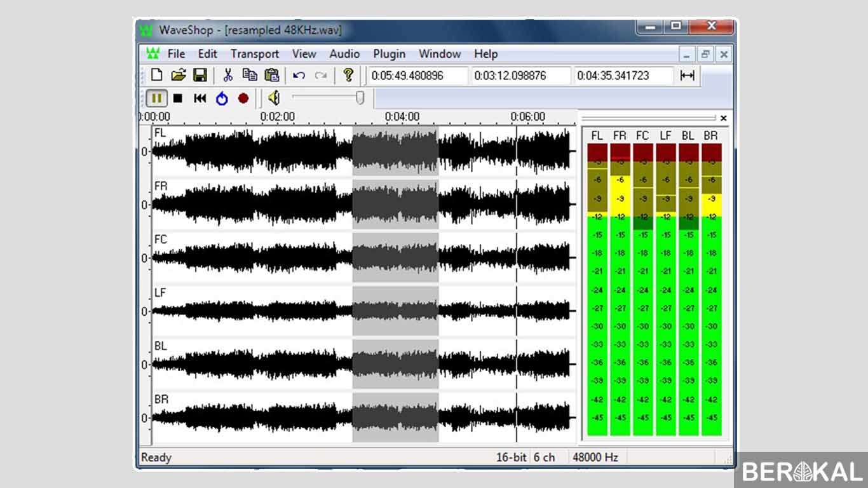Enable loop playback with the blue loop icon

click(222, 98)
